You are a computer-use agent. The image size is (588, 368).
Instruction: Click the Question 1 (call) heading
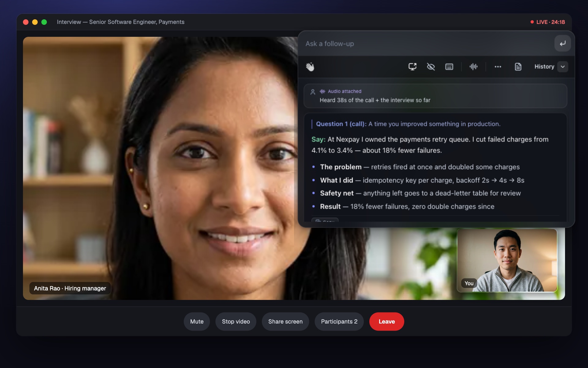coord(341,124)
